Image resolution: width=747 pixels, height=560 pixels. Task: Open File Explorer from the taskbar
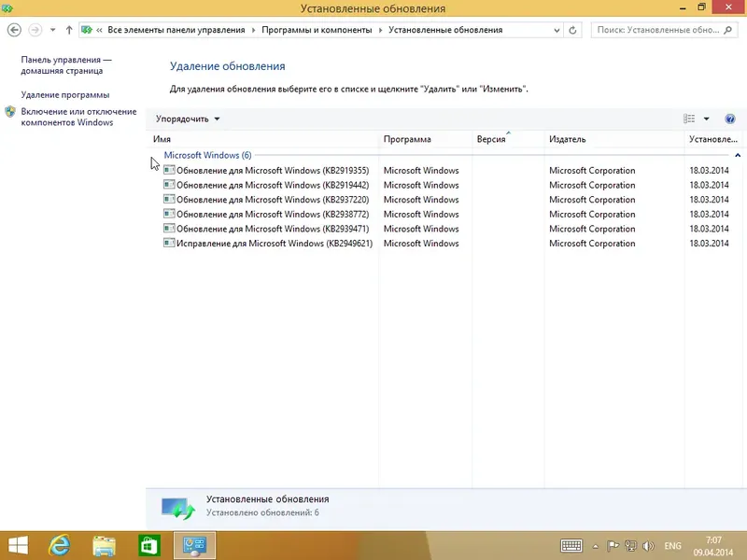104,546
